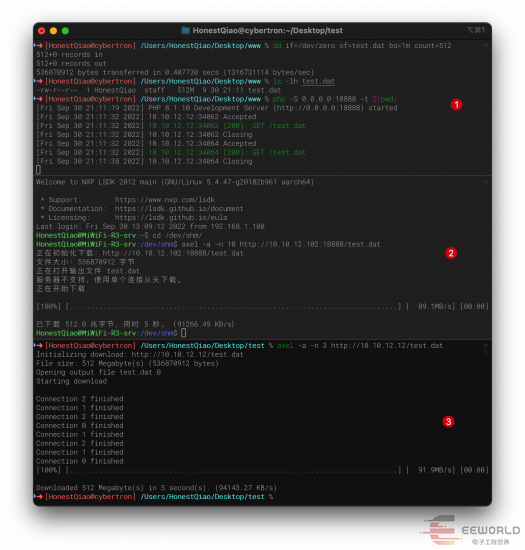Click the https://www.nxp.com/lsdk support link
The width and height of the screenshot is (525, 550).
point(164,200)
